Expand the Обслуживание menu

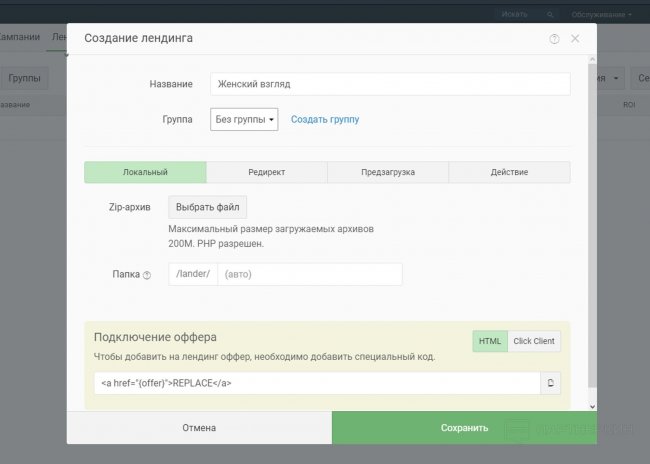[601, 14]
